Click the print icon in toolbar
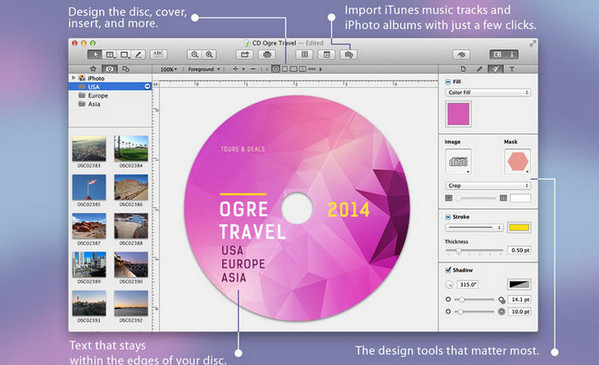Screen dimensions: 599x365 [267, 55]
